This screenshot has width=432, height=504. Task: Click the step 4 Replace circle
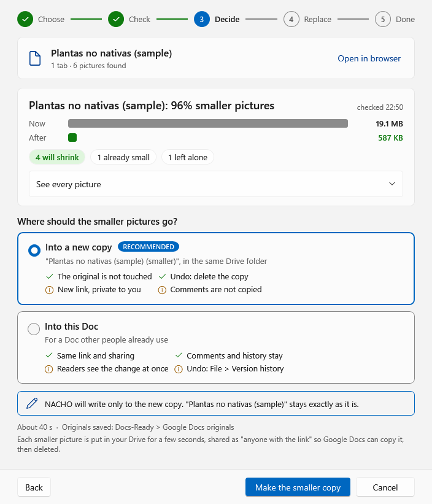click(291, 19)
